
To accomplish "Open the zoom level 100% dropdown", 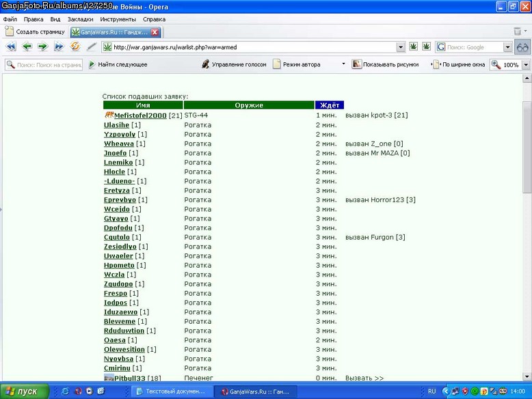I will pos(526,65).
